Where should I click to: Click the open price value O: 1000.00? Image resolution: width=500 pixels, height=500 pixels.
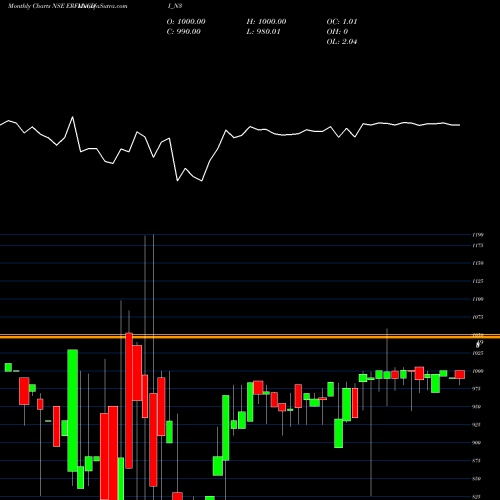pyautogui.click(x=186, y=22)
